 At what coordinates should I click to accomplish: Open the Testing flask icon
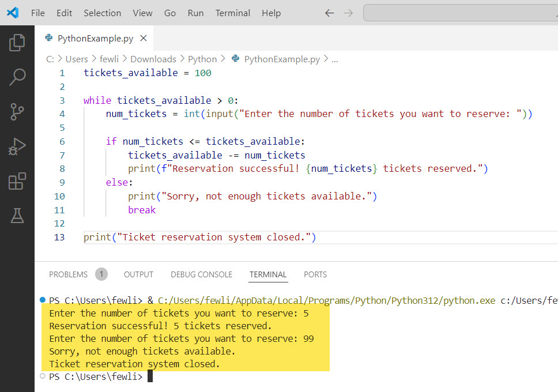click(x=17, y=216)
